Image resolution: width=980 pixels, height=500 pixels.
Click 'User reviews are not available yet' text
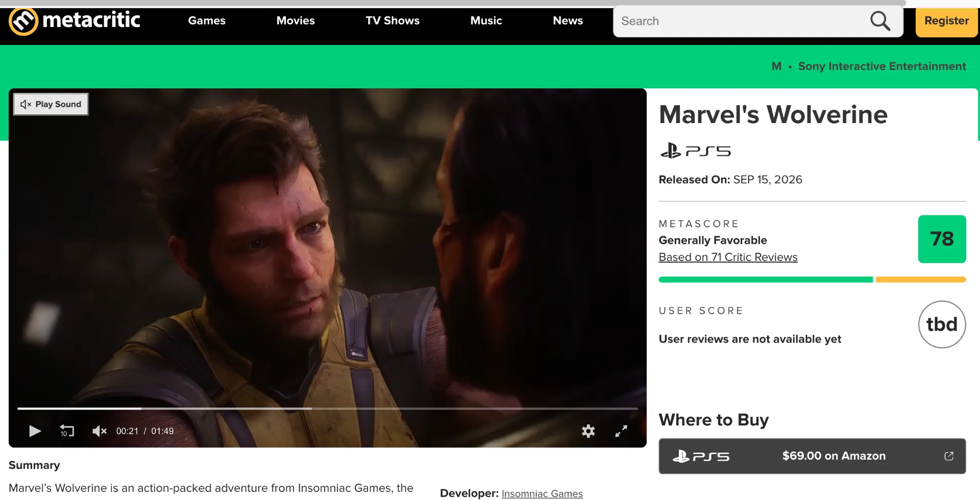750,339
